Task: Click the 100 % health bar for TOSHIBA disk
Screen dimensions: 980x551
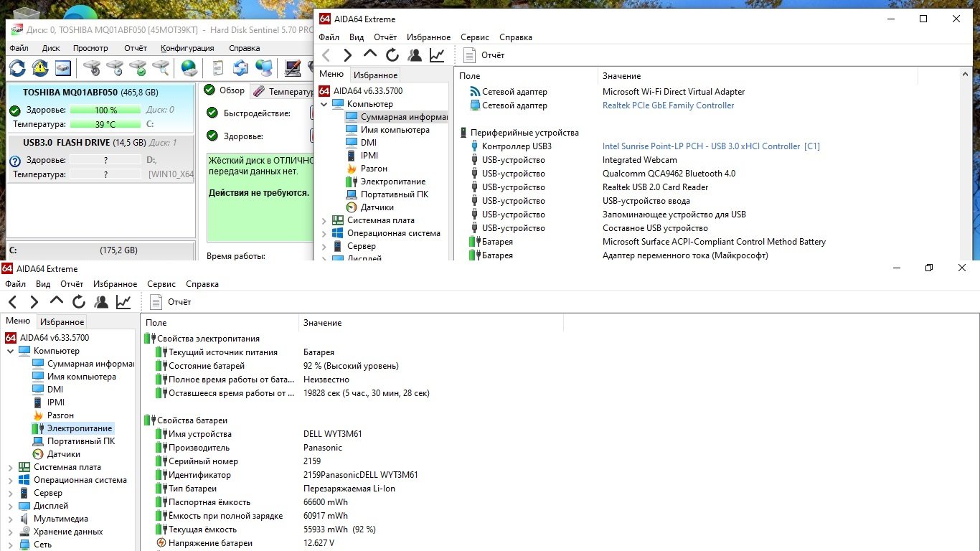Action: click(106, 110)
